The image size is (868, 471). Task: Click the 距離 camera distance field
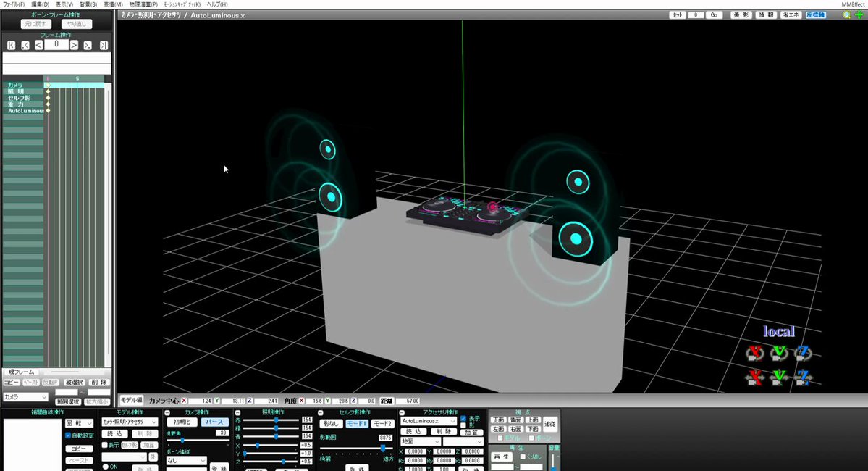pyautogui.click(x=408, y=401)
